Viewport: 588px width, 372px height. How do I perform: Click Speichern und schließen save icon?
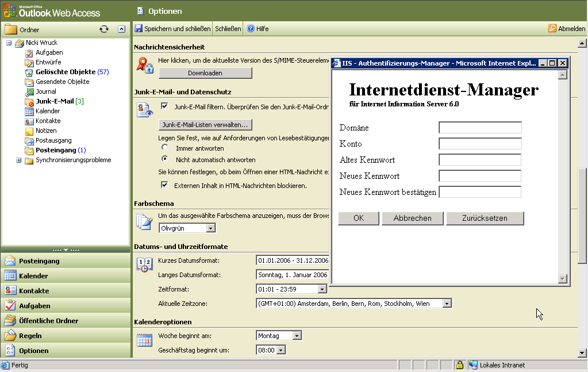(139, 29)
